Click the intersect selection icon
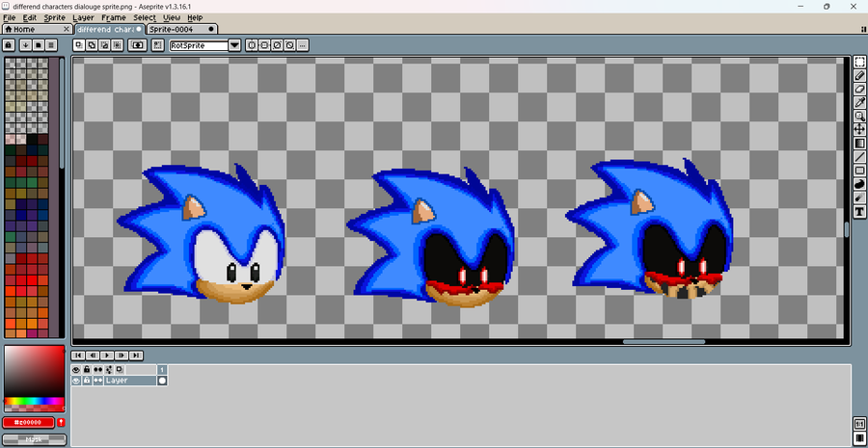Image resolution: width=868 pixels, height=448 pixels. 117,45
